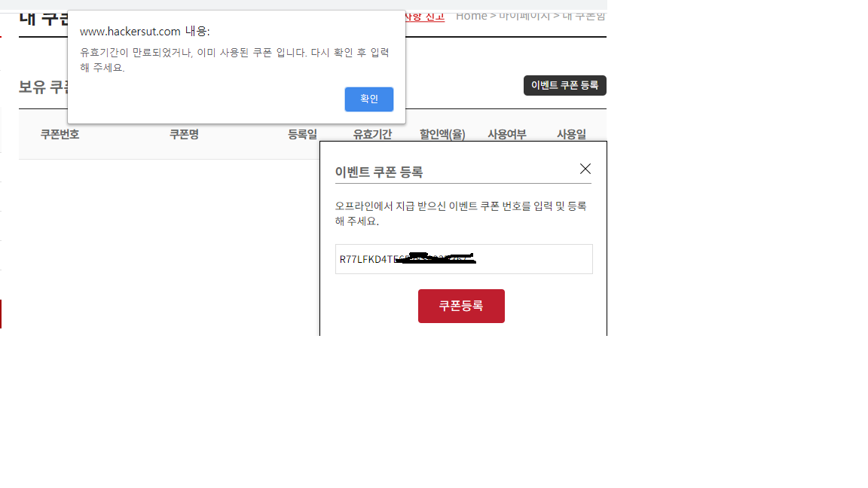Click the 사용일 column header
This screenshot has height=488, width=868.
(x=571, y=135)
